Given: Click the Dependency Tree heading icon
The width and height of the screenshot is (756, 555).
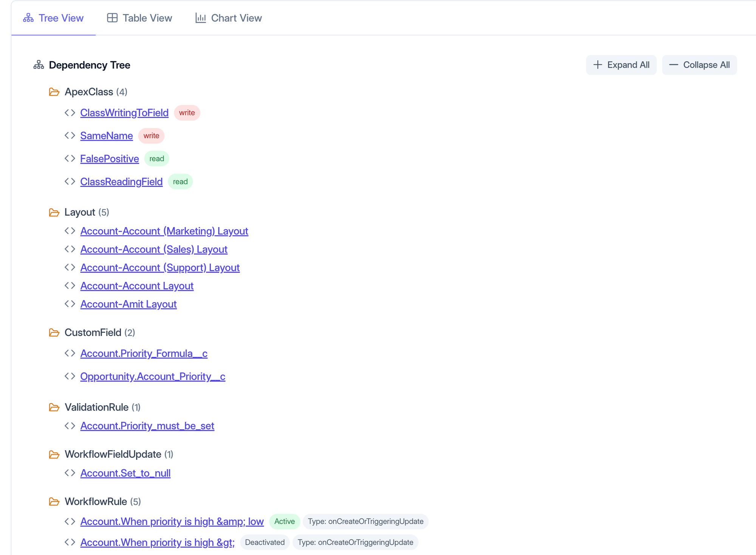Looking at the screenshot, I should tap(39, 65).
